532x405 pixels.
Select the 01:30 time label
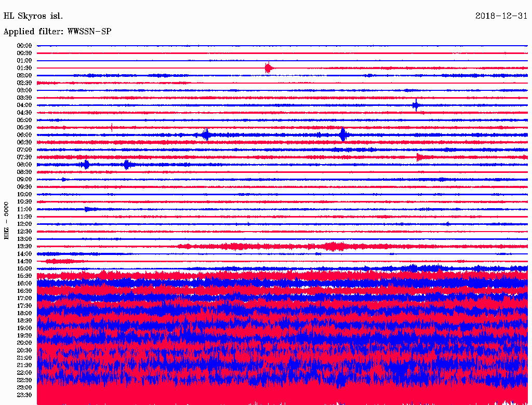pyautogui.click(x=24, y=68)
